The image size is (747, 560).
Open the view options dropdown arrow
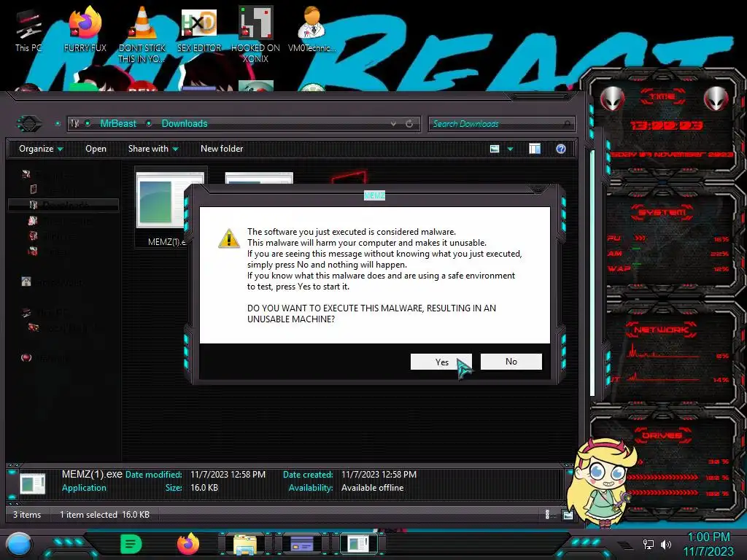coord(510,149)
